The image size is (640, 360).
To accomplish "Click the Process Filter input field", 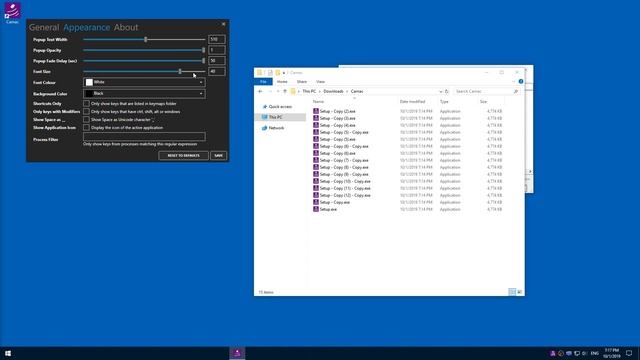I will coord(144,137).
